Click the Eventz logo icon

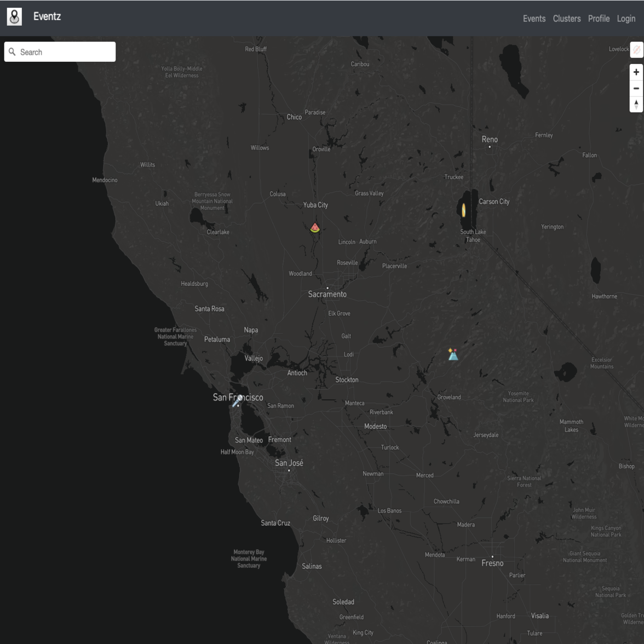[x=14, y=17]
